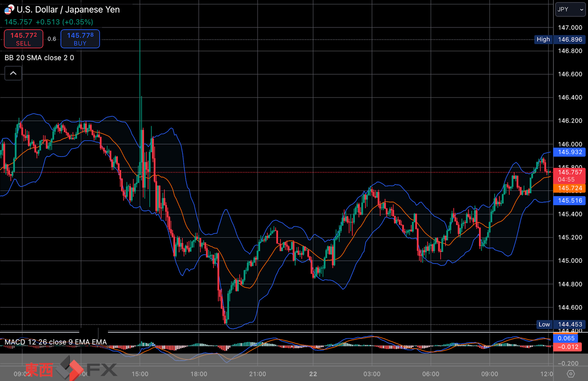Collapse the indicator legend with chevron button
The width and height of the screenshot is (588, 381).
point(13,73)
